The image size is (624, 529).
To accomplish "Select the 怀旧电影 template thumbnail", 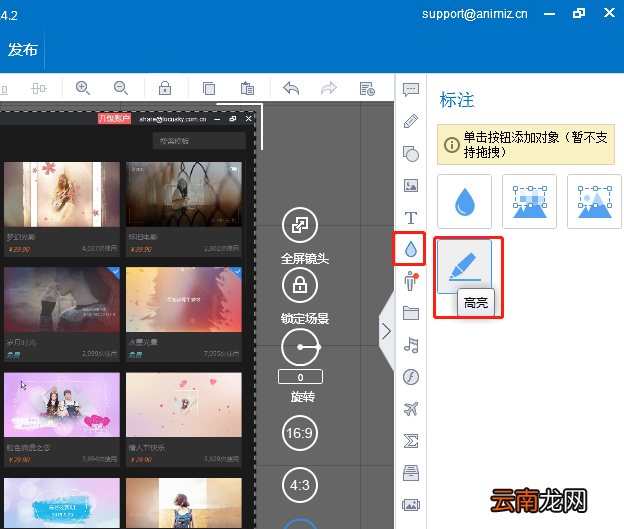I will tap(183, 194).
